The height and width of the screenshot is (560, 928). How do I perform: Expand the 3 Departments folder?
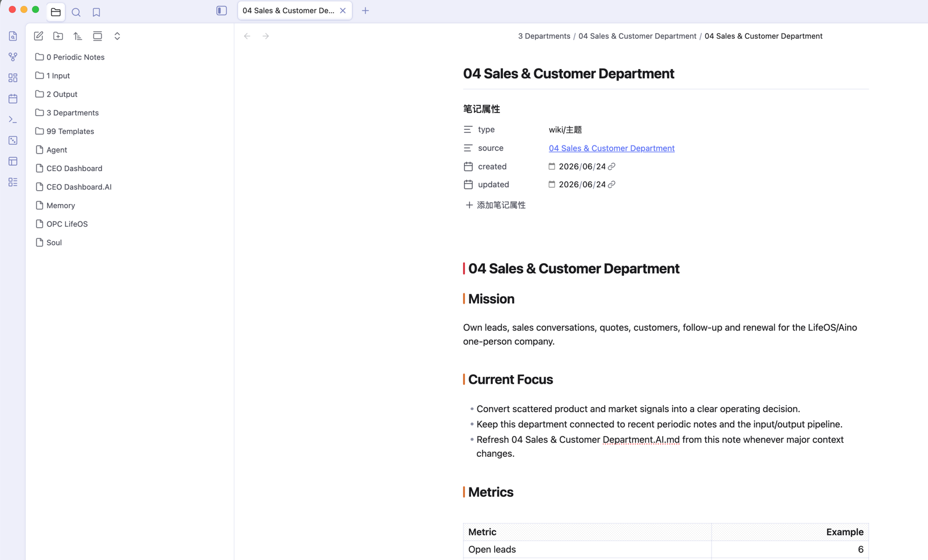[x=130, y=112]
